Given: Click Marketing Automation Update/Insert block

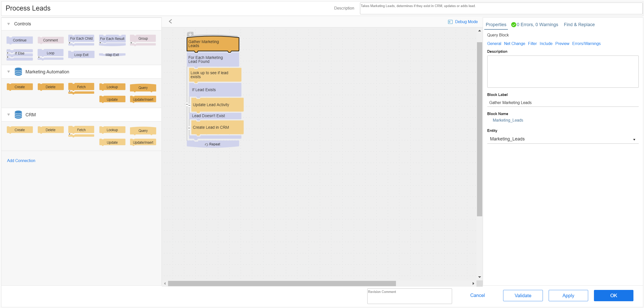Looking at the screenshot, I should tap(143, 99).
